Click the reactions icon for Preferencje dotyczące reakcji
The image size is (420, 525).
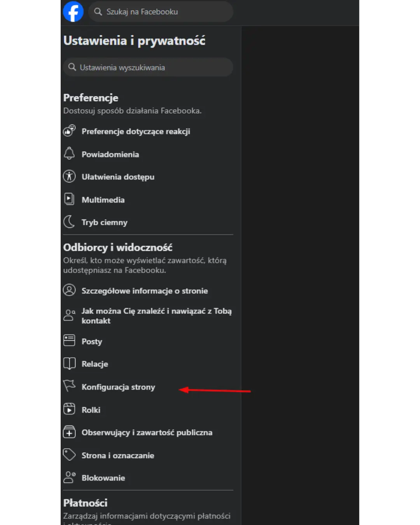pos(69,131)
